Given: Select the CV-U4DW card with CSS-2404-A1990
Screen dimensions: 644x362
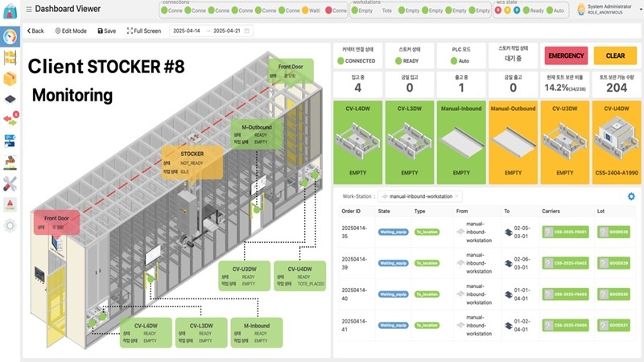Looking at the screenshot, I should 617,142.
